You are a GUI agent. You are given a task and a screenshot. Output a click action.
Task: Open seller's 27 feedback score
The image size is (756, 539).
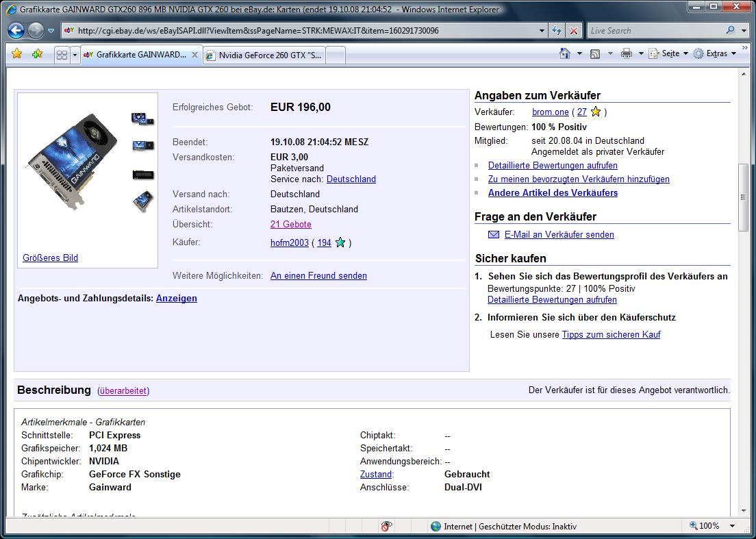click(582, 112)
